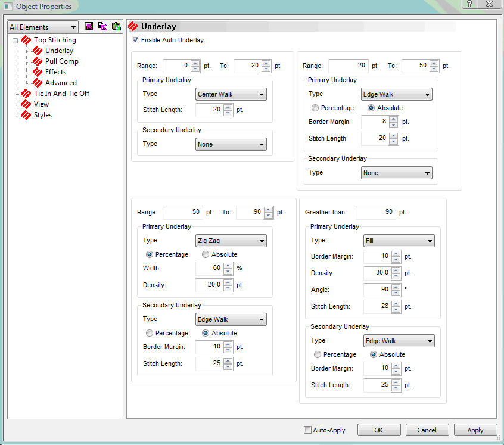Viewport: 504px width, 445px height.
Task: Click the Apply button
Action: coord(475,430)
